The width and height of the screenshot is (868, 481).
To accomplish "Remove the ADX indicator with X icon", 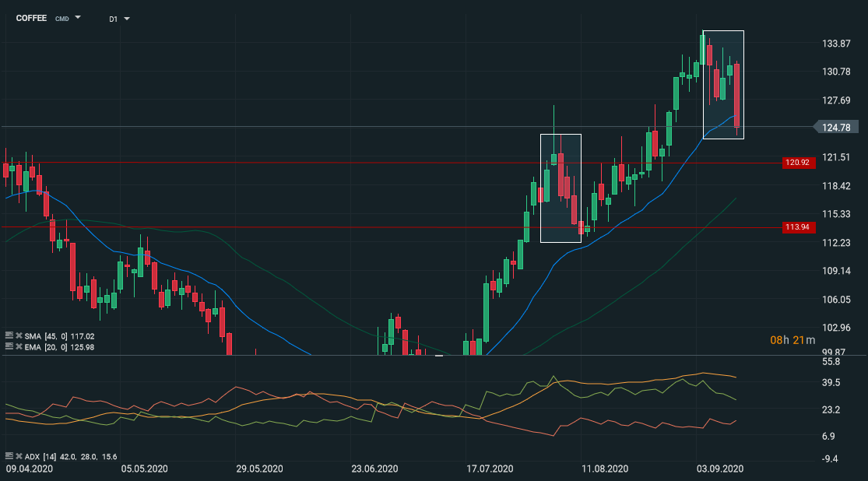I will [19, 457].
